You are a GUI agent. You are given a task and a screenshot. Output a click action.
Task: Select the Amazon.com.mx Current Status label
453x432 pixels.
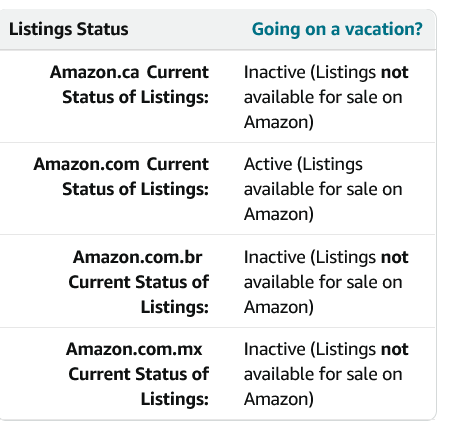coord(137,374)
